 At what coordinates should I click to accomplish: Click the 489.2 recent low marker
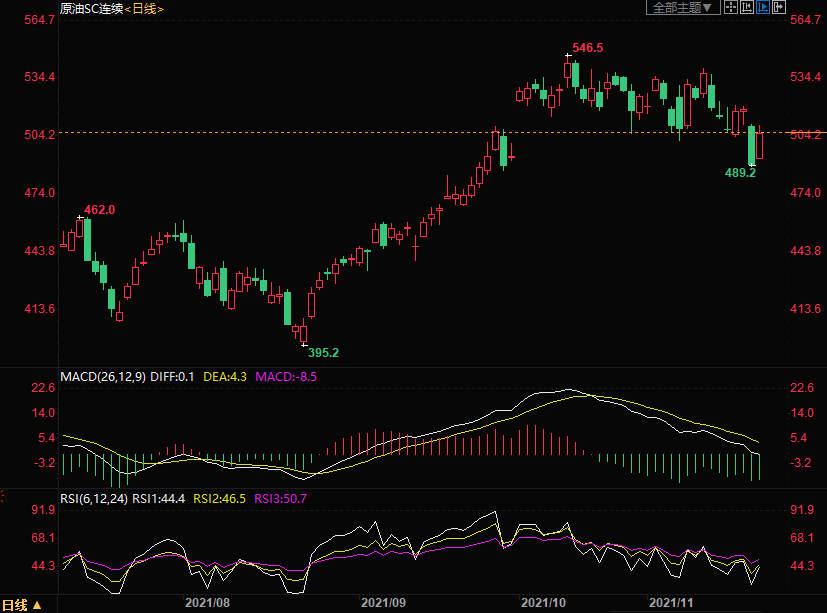(x=740, y=173)
